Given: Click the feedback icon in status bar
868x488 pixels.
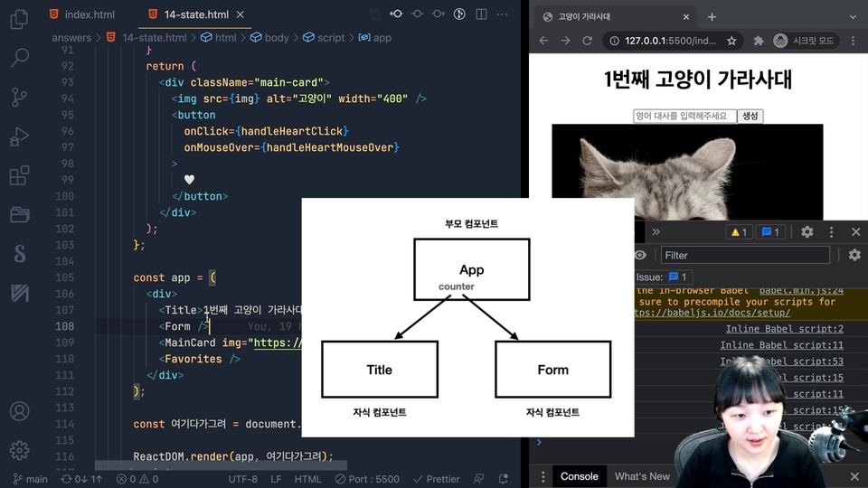Looking at the screenshot, I should 479,479.
